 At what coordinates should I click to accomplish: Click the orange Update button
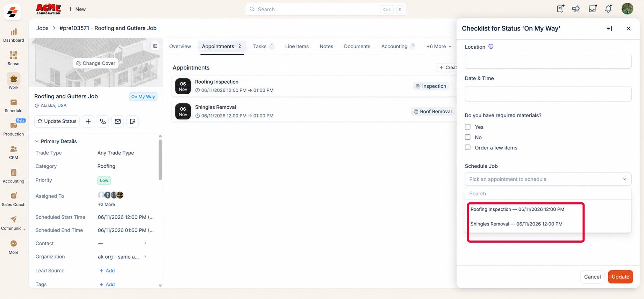point(620,277)
